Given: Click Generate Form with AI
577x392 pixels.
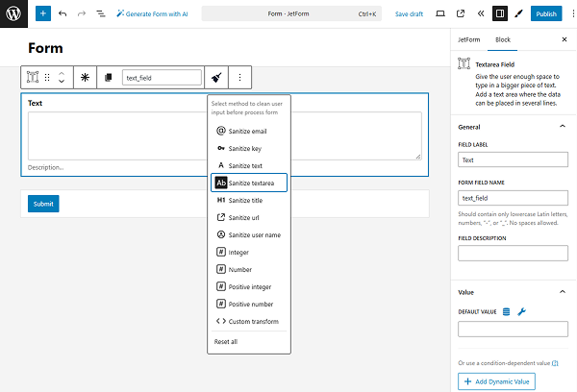Looking at the screenshot, I should point(152,14).
